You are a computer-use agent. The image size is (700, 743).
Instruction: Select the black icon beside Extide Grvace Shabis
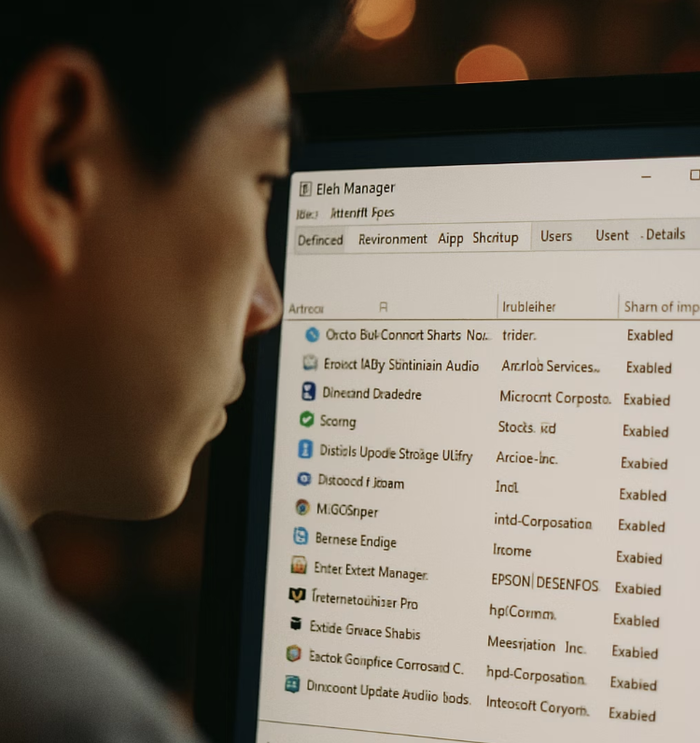point(296,624)
